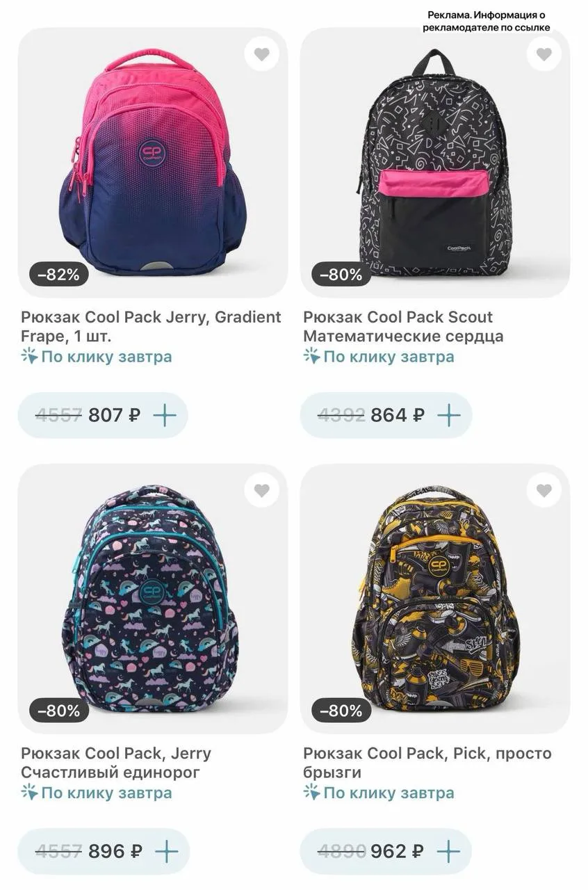This screenshot has width=588, height=890.
Task: Like the Pick просто брызги backpack
Action: point(544,490)
